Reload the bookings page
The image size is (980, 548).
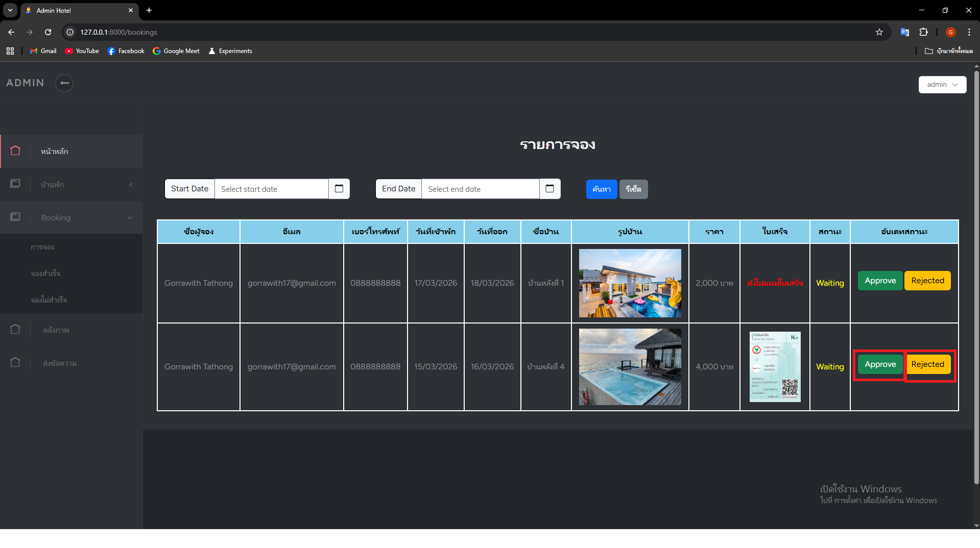click(48, 32)
